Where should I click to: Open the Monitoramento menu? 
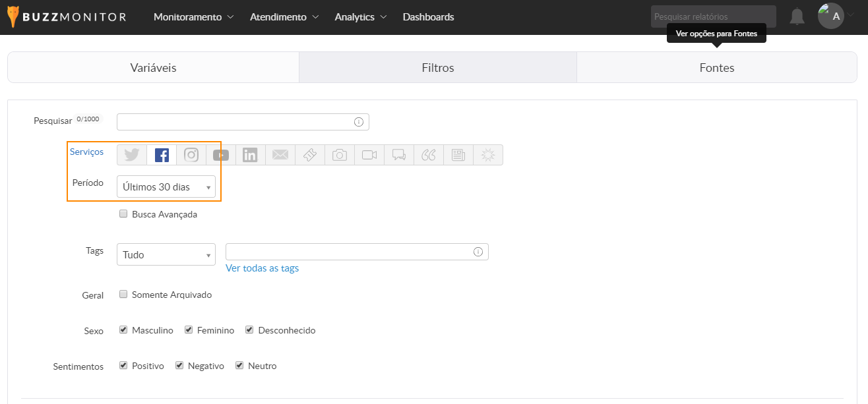point(193,17)
